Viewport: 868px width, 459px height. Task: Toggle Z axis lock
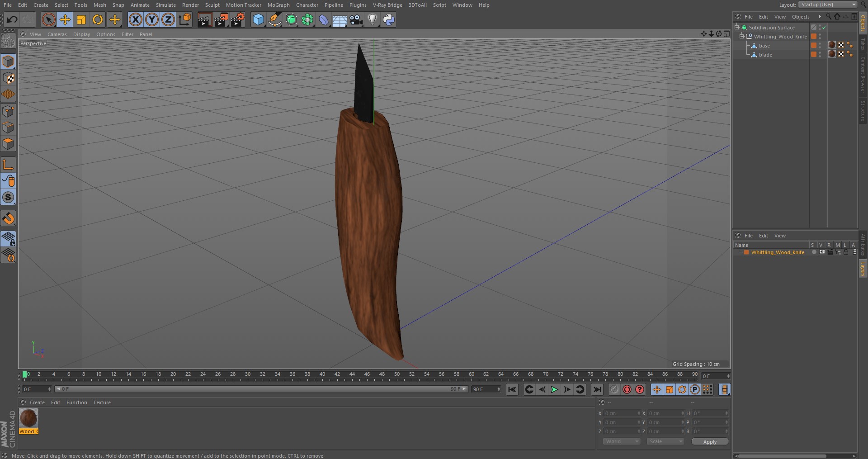click(168, 19)
